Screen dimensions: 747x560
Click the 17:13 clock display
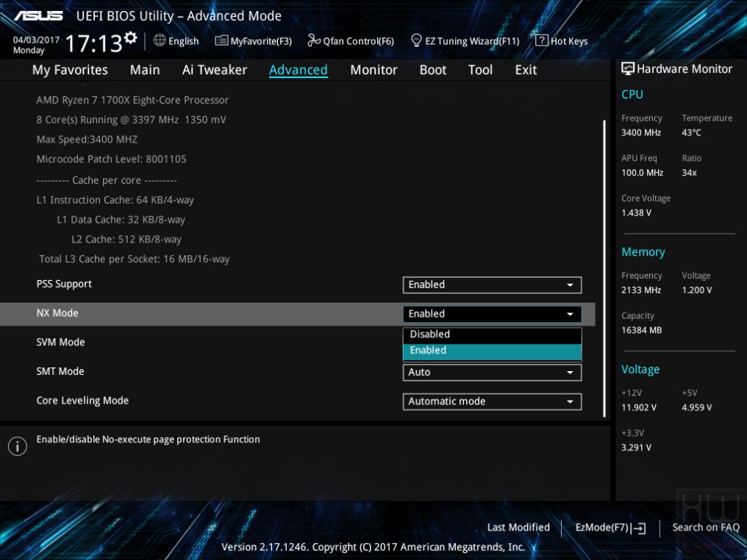94,43
